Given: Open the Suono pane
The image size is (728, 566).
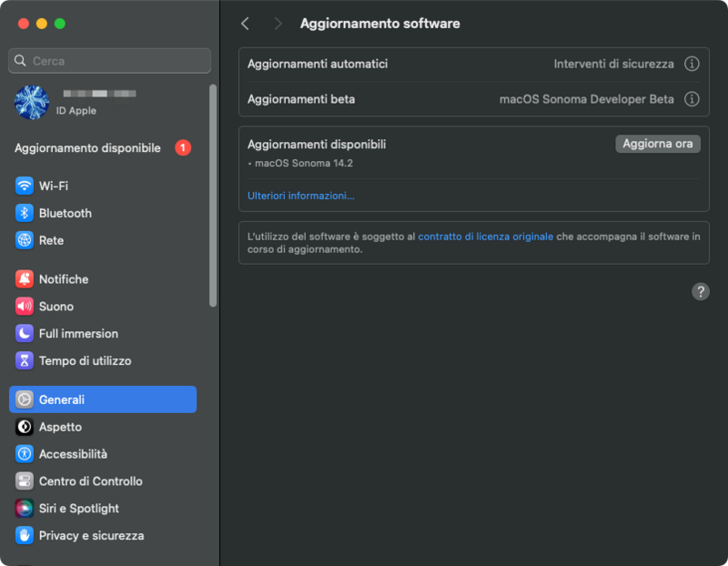Looking at the screenshot, I should click(x=103, y=307).
